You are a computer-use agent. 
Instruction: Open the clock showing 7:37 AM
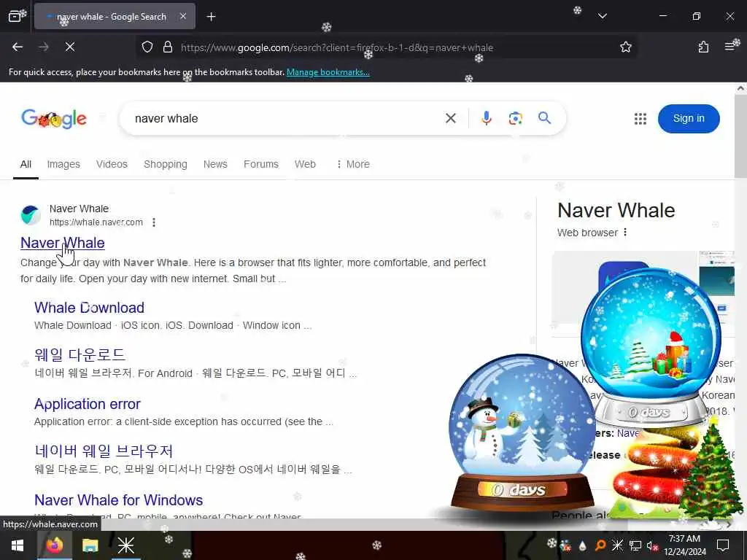coord(684,545)
